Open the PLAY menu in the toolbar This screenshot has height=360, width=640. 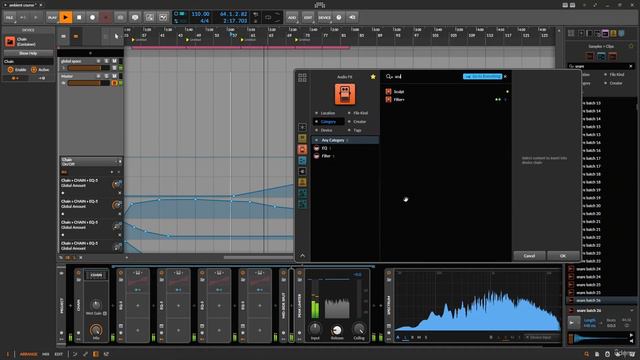pyautogui.click(x=52, y=18)
